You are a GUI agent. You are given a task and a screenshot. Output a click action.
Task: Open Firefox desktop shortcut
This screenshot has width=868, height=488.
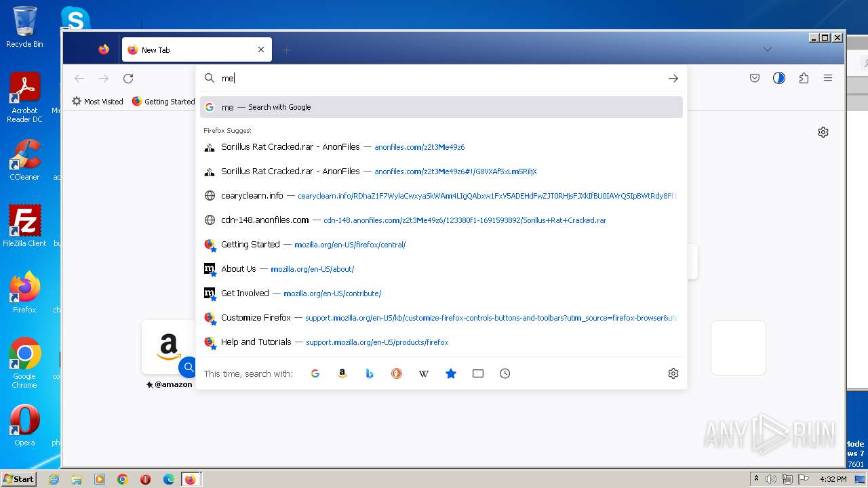tap(24, 292)
